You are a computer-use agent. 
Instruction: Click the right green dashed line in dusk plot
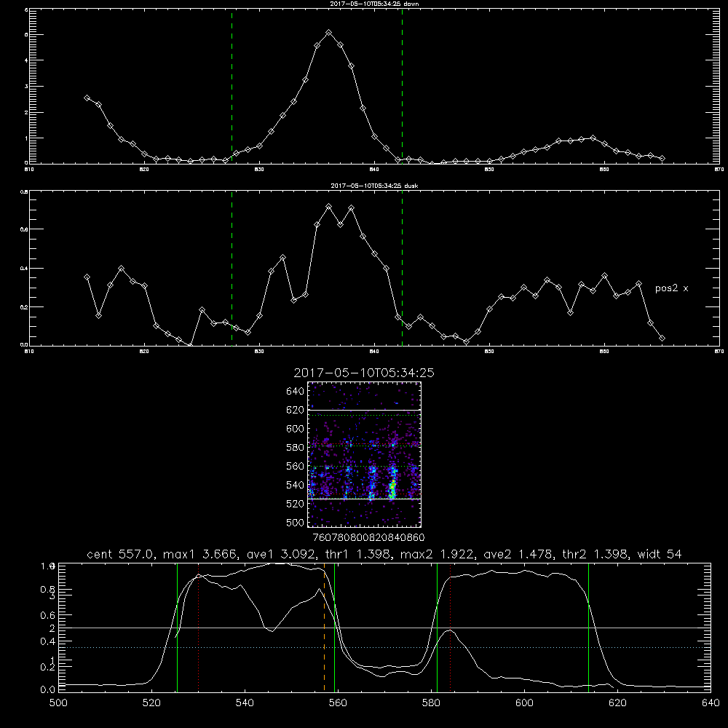pyautogui.click(x=402, y=268)
